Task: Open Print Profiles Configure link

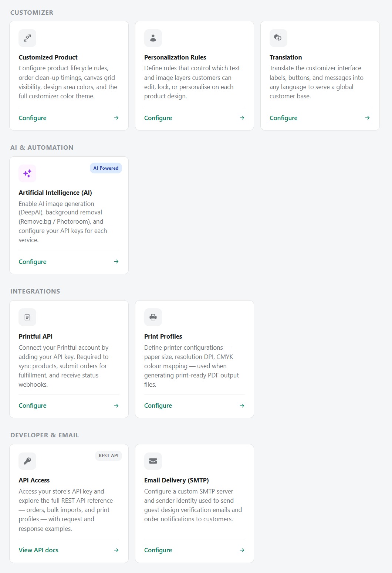Action: click(x=158, y=406)
